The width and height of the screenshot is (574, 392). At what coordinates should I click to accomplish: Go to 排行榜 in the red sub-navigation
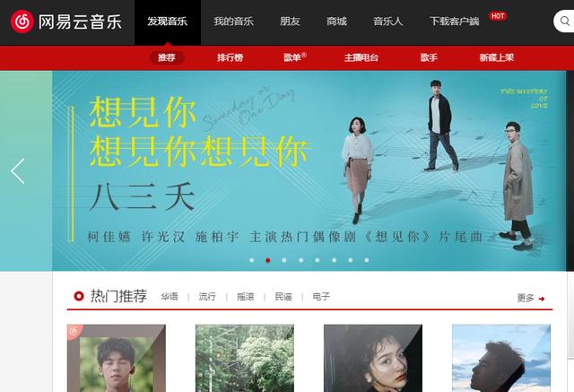pos(230,57)
